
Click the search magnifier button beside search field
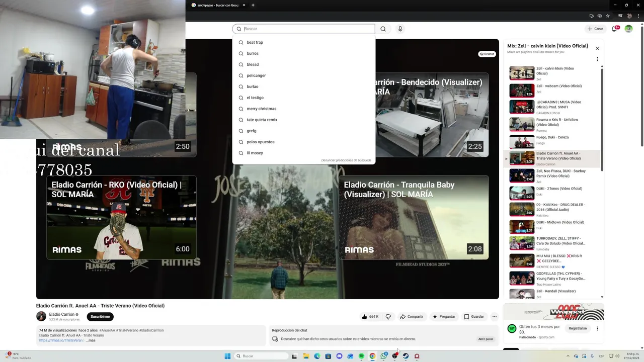(x=383, y=29)
